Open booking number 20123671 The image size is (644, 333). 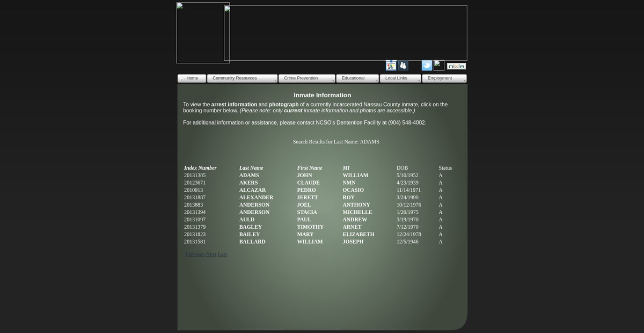point(195,183)
